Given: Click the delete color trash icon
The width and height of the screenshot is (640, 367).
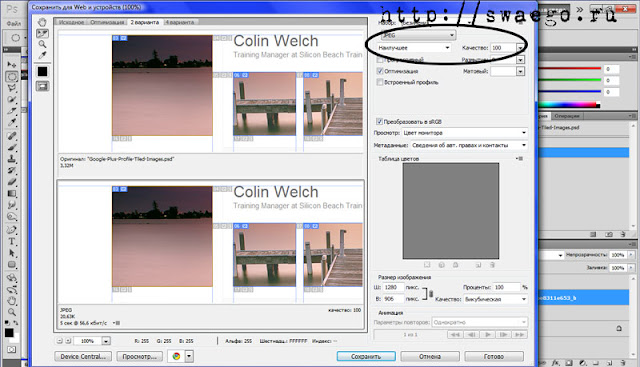Looking at the screenshot, I should point(492,265).
